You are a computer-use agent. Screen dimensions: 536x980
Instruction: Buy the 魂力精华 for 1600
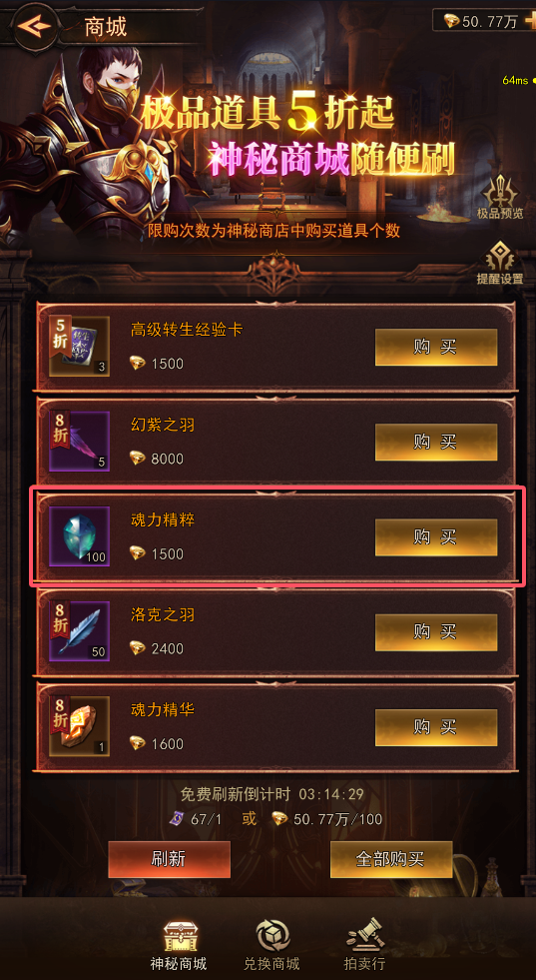pos(436,727)
